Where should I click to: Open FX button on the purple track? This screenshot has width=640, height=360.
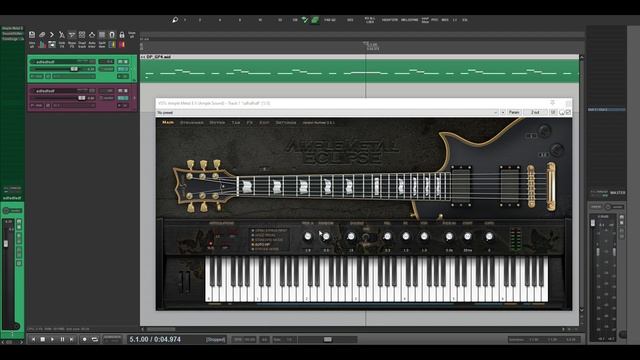[122, 98]
